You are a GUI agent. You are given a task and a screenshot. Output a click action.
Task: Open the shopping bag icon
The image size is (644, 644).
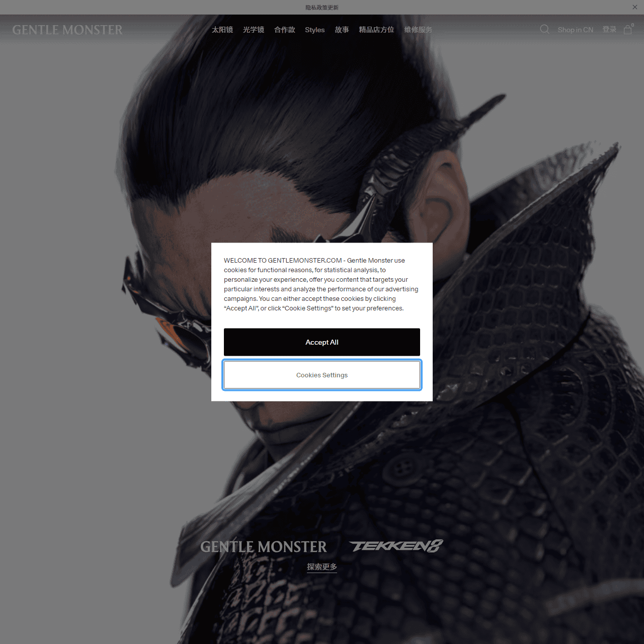coord(628,29)
